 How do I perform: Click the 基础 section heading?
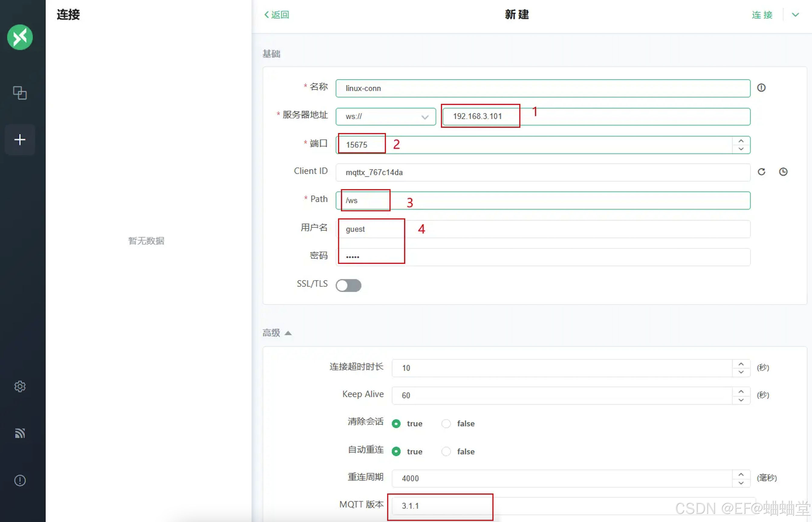point(271,54)
